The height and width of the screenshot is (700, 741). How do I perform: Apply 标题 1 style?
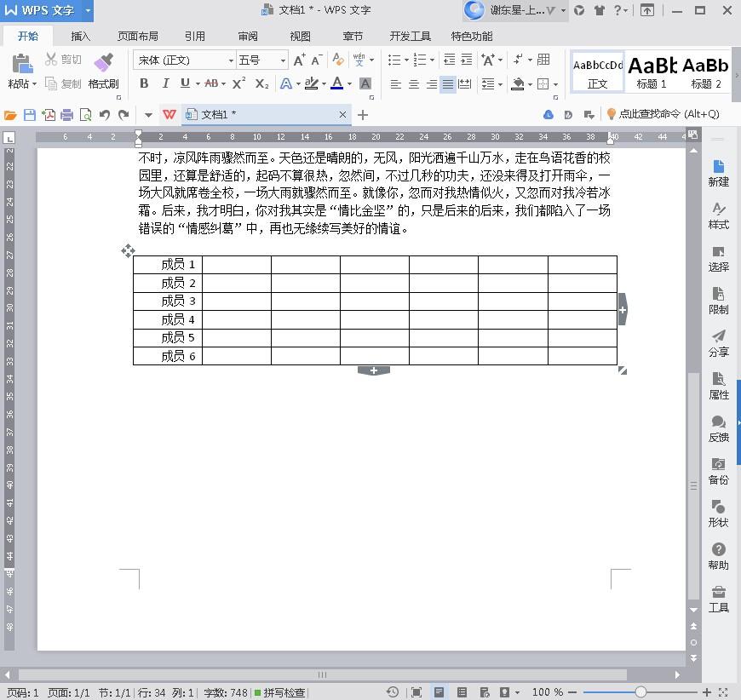click(x=652, y=72)
